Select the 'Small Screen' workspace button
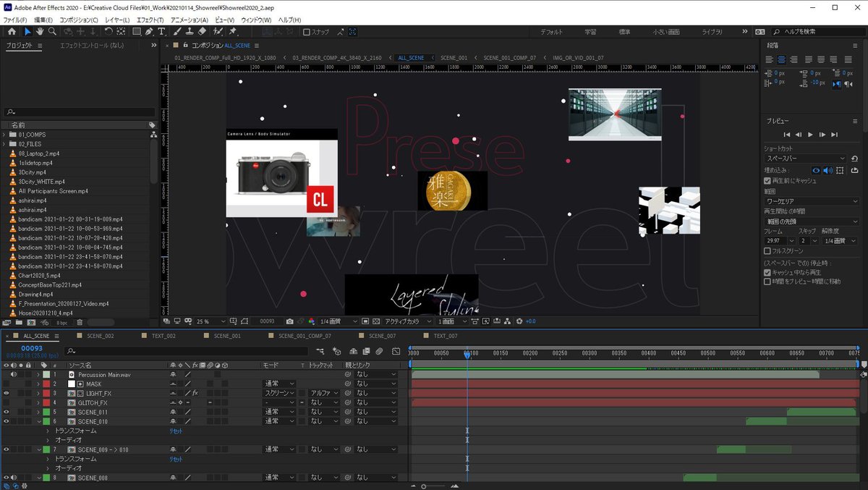 (666, 32)
